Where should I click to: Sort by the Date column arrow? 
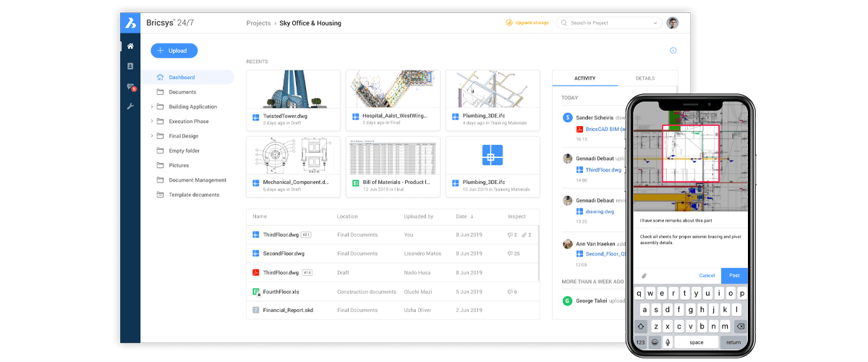472,216
